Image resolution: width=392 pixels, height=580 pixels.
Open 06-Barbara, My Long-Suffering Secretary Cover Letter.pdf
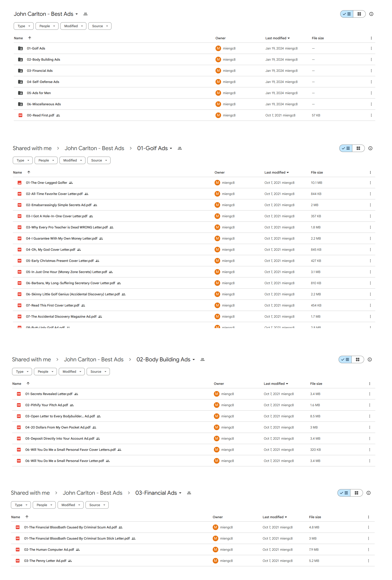71,283
